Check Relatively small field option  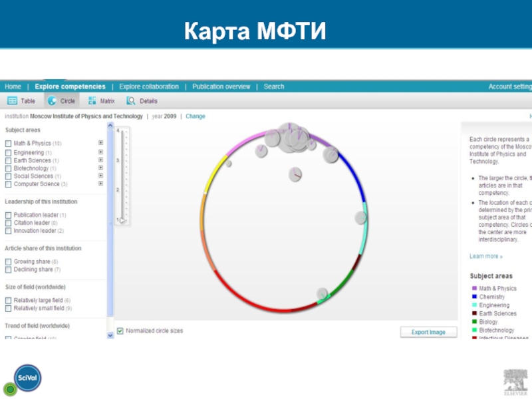(x=9, y=309)
